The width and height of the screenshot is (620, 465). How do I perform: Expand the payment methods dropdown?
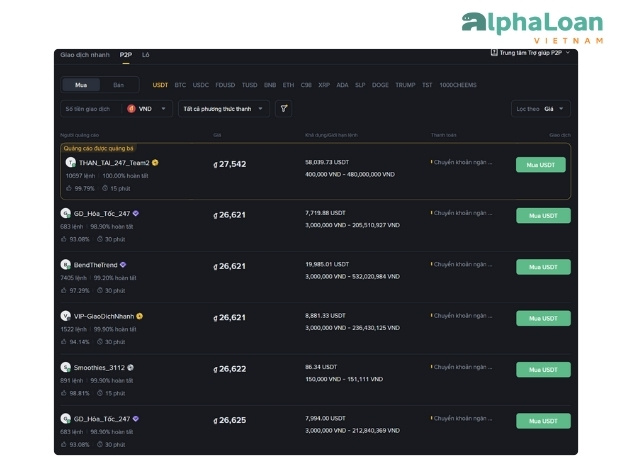click(223, 108)
